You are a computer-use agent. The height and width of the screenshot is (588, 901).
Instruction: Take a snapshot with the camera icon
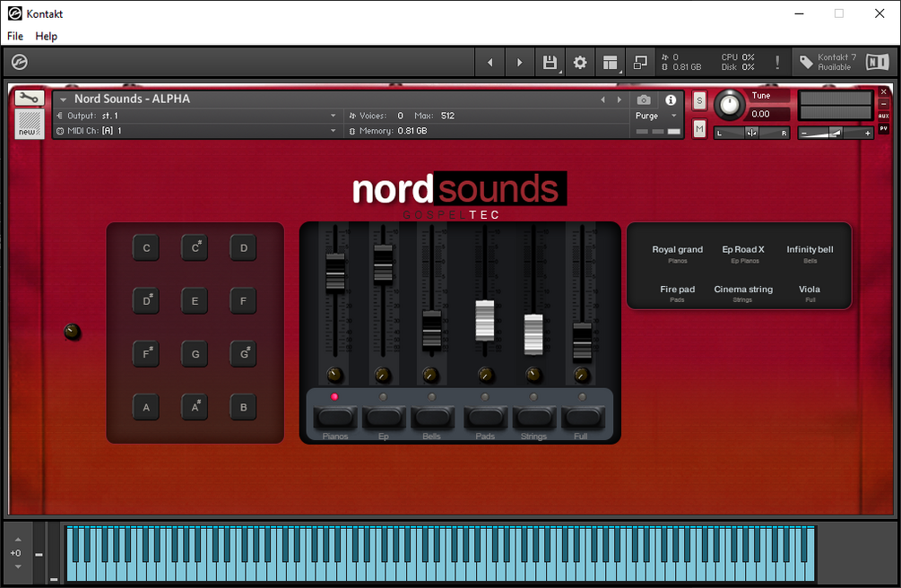pyautogui.click(x=644, y=100)
